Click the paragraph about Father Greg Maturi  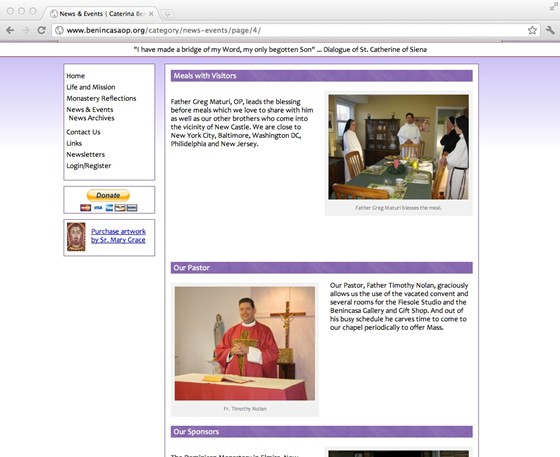242,123
